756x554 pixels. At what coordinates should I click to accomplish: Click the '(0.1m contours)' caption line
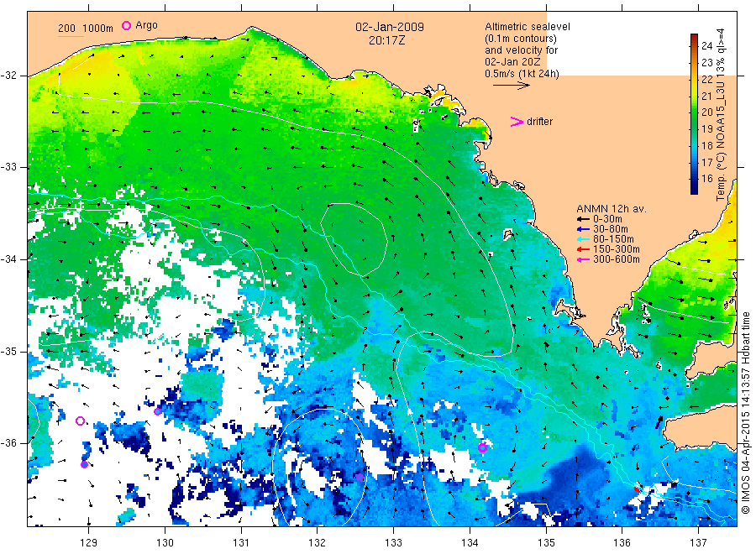521,39
